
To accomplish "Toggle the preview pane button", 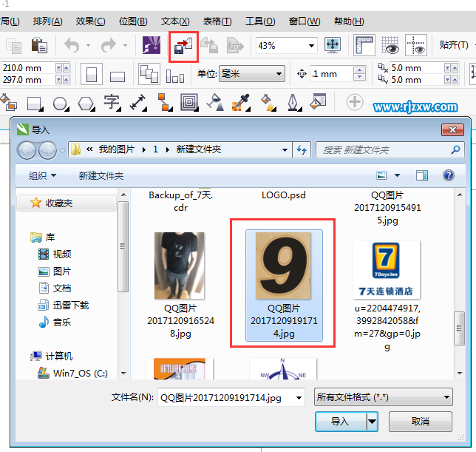I will tap(421, 175).
